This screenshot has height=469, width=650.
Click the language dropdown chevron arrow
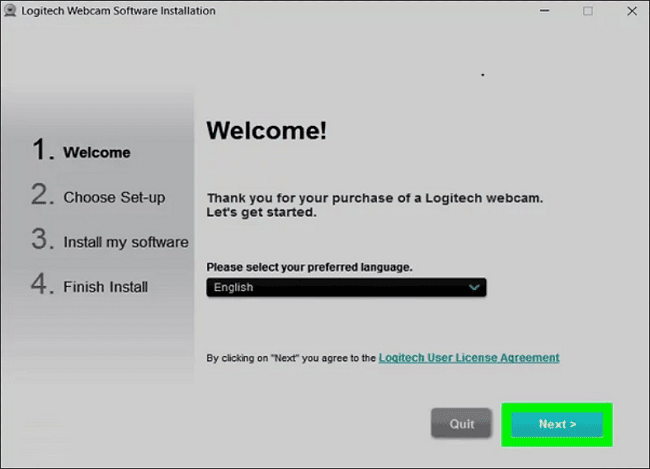(x=474, y=287)
